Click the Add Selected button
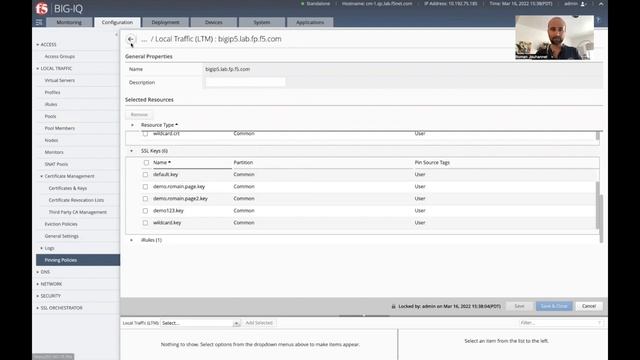640x360 pixels. [259, 323]
